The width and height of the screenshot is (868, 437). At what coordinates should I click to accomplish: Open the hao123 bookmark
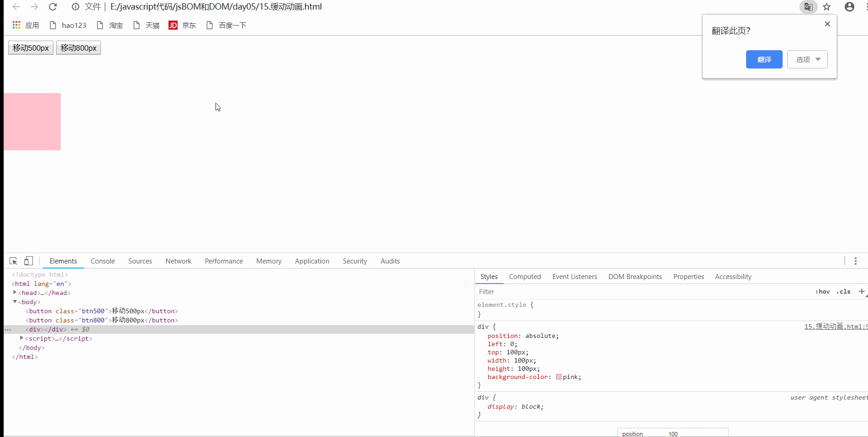point(68,25)
